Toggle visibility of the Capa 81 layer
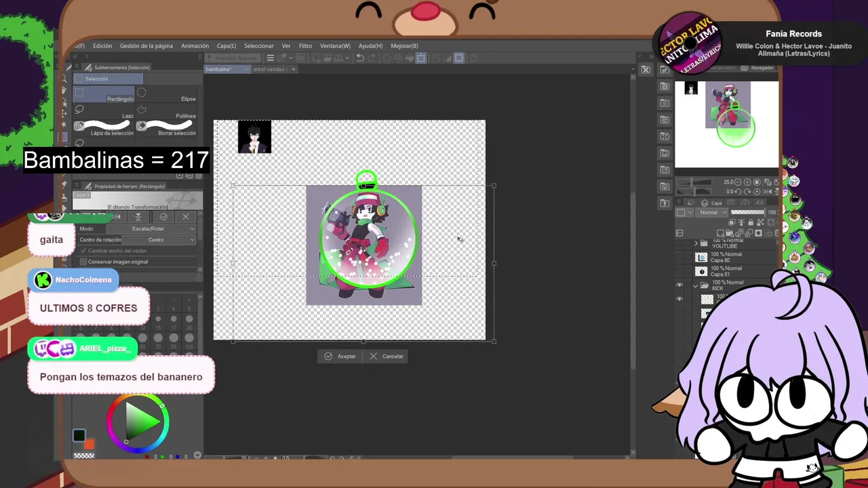868x488 pixels. tap(679, 271)
